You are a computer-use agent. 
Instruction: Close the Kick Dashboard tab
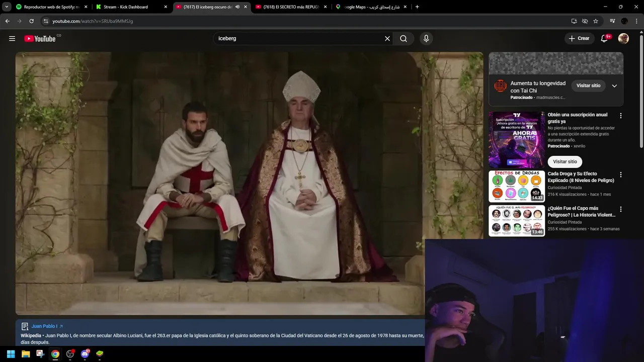point(166,7)
